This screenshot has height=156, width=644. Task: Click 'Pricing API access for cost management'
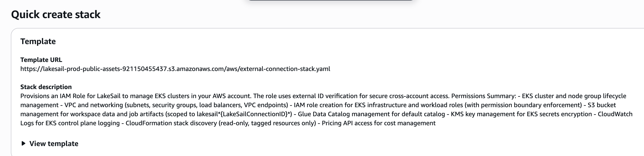379,123
